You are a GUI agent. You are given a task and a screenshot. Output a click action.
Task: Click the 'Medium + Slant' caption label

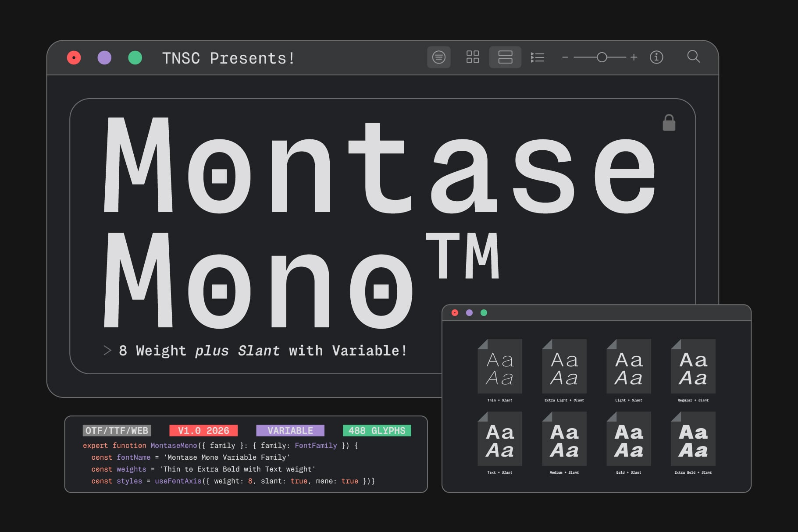564,472
